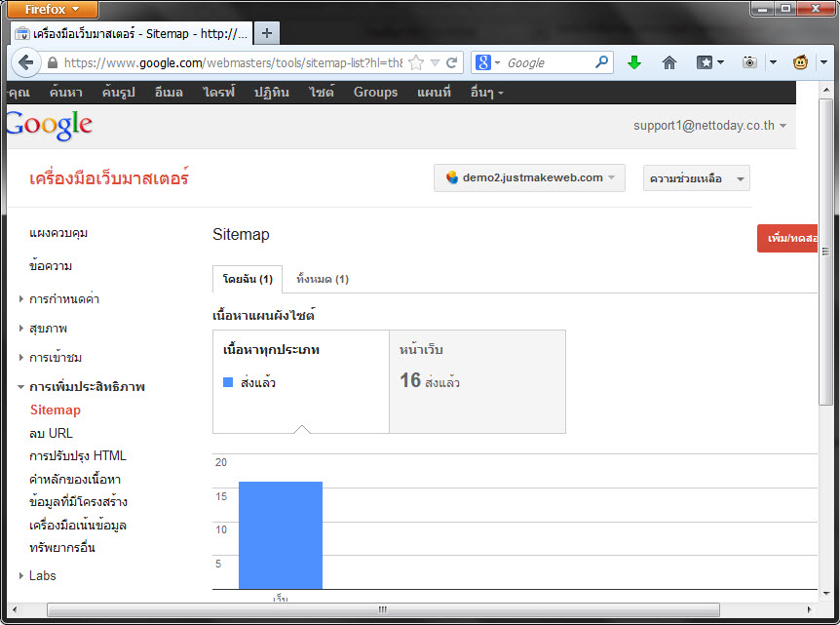
Task: Bookmark this page with the star icon
Action: point(416,62)
